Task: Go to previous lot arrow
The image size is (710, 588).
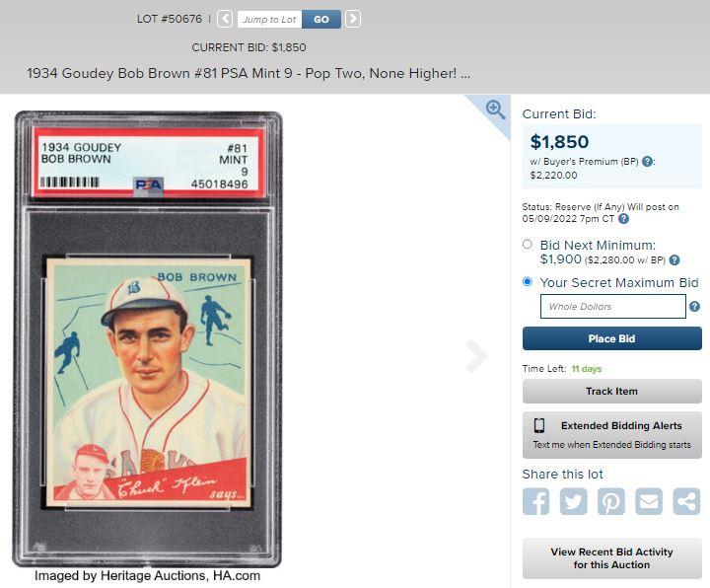Action: pyautogui.click(x=225, y=19)
